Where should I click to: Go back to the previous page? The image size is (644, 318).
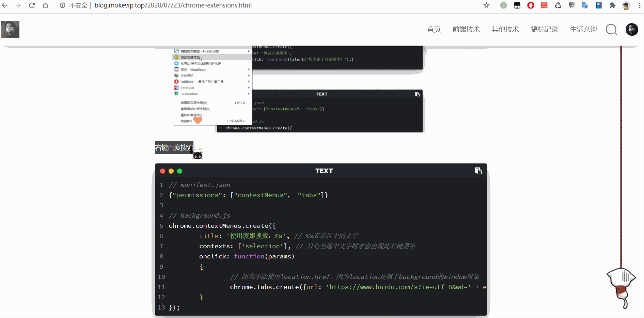point(5,5)
